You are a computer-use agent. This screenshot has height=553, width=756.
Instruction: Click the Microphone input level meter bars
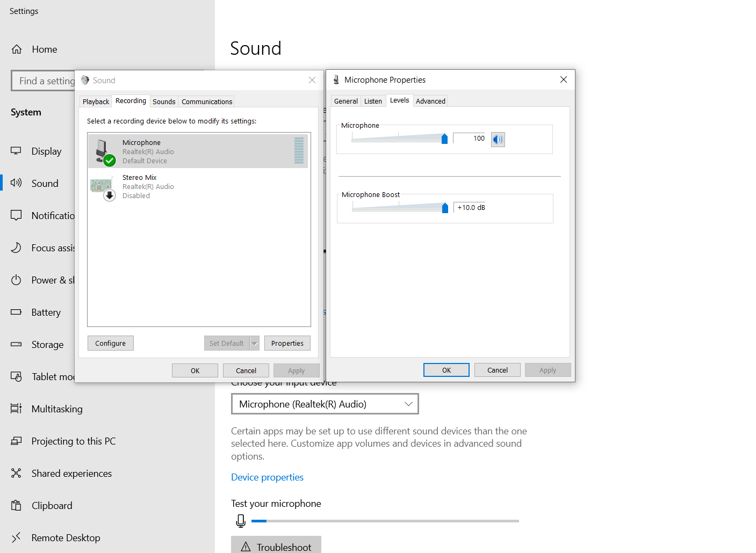pos(299,151)
